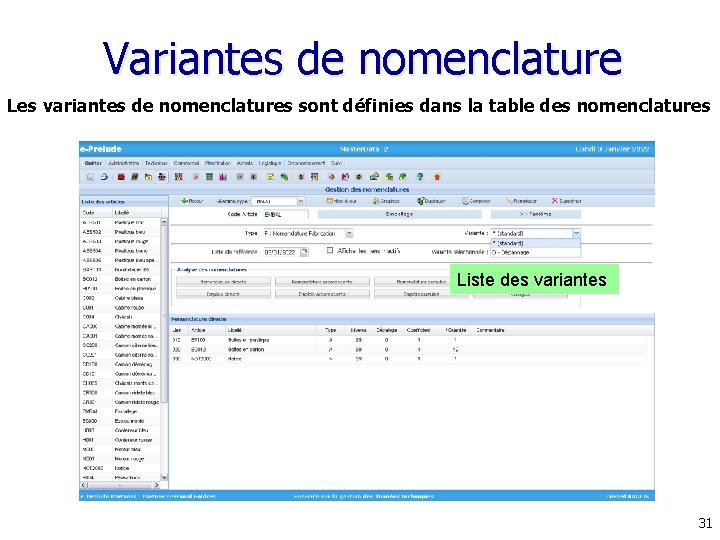Screen dimensions: 720x540
Task: Open the Quitter menu
Action: [x=93, y=163]
